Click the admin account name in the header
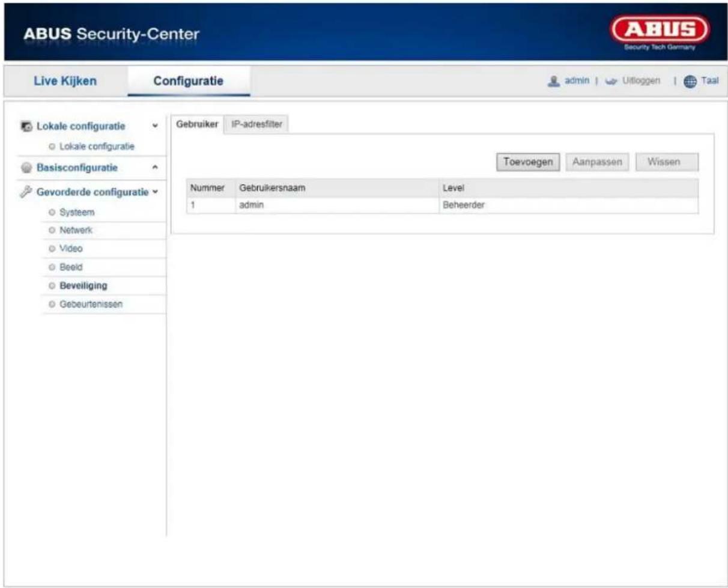The width and height of the screenshot is (728, 588). pyautogui.click(x=577, y=80)
